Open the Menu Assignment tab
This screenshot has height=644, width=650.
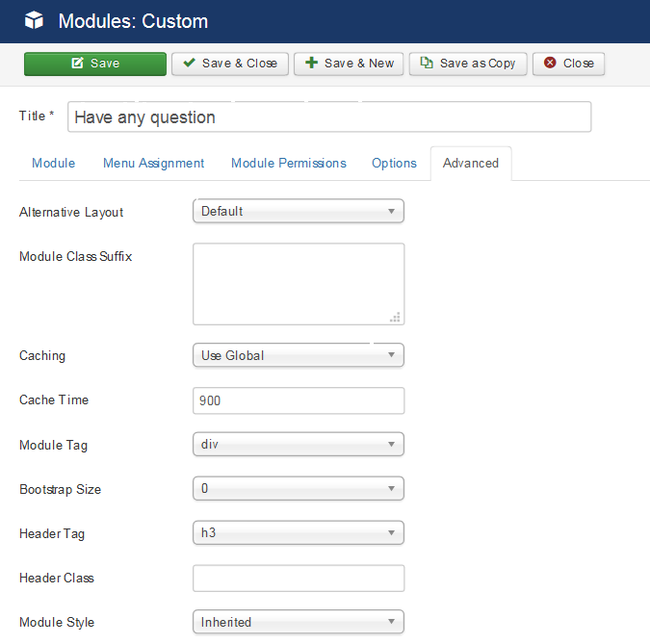point(153,164)
